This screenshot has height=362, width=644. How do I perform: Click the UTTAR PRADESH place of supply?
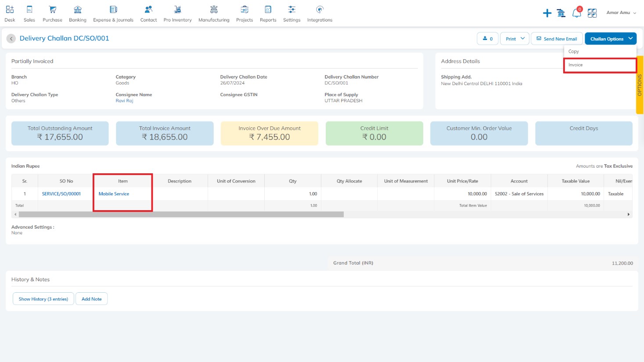pos(344,101)
